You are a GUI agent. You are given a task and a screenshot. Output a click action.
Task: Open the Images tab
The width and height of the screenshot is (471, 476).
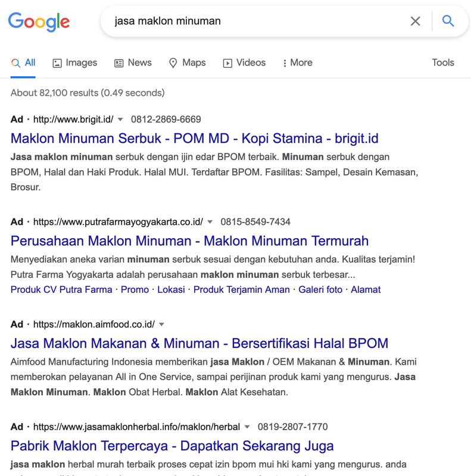coord(74,62)
